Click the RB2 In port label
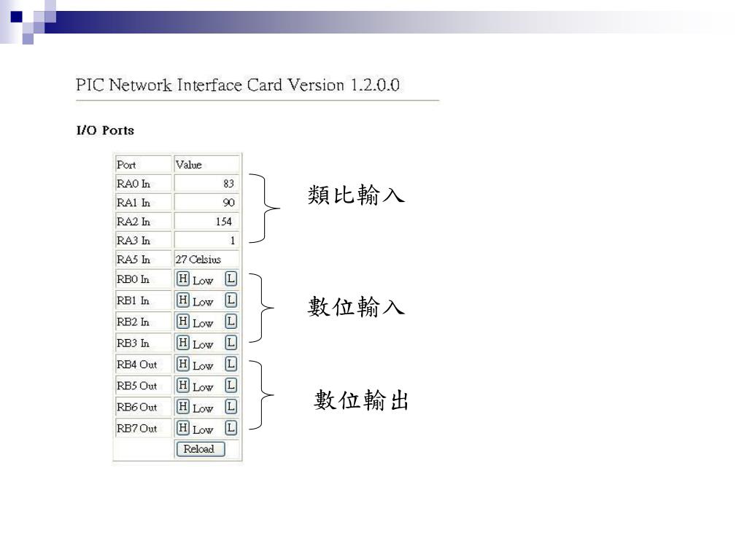 tap(133, 322)
